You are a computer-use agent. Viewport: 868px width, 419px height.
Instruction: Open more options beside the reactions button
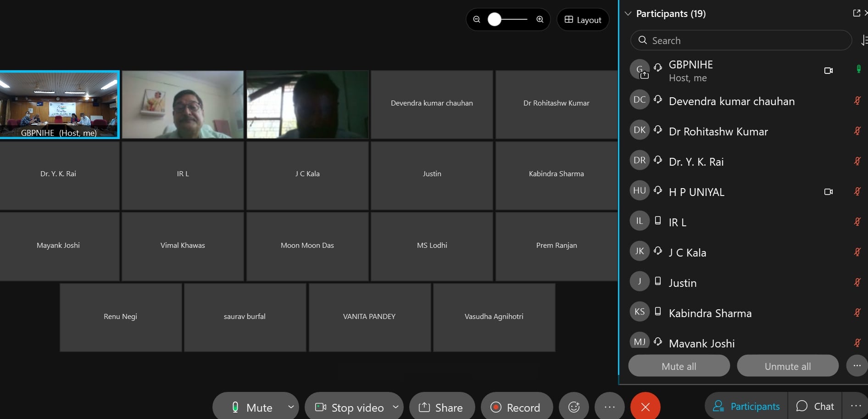pos(609,407)
